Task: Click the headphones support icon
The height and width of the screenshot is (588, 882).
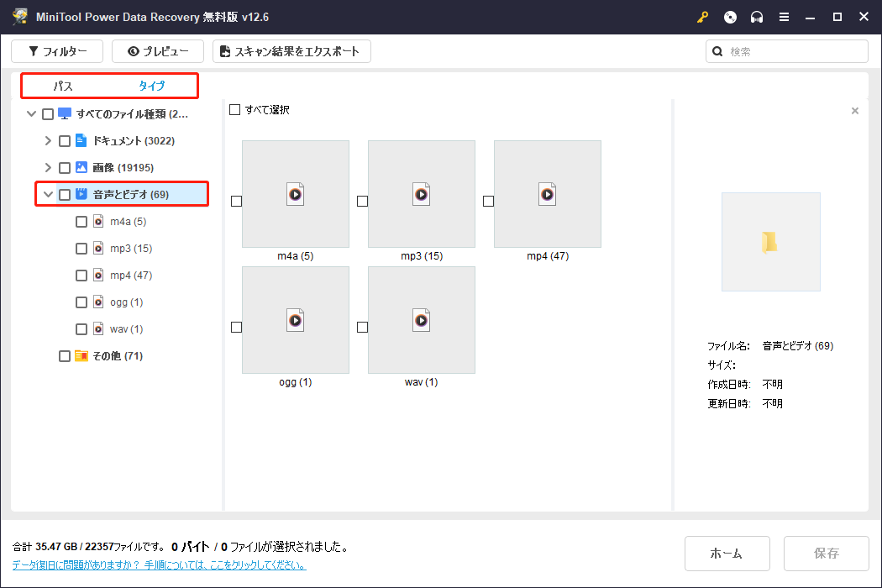Action: pyautogui.click(x=757, y=17)
